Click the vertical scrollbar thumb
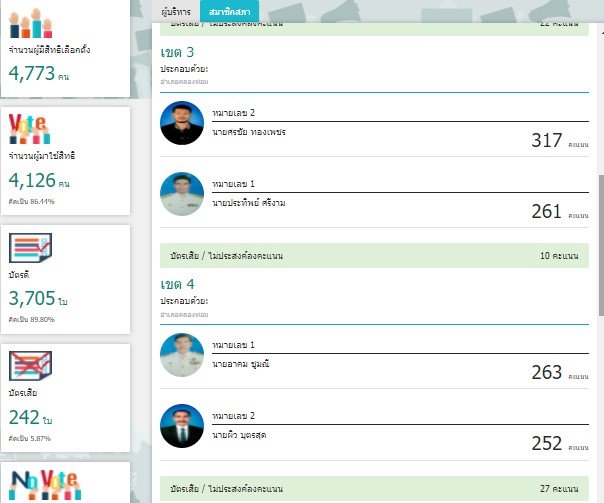 (x=601, y=245)
